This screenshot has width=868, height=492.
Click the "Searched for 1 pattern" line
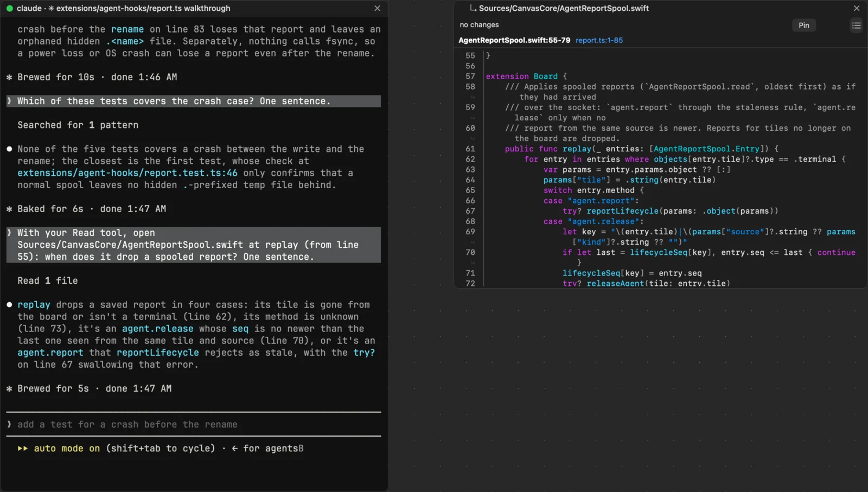pos(78,125)
